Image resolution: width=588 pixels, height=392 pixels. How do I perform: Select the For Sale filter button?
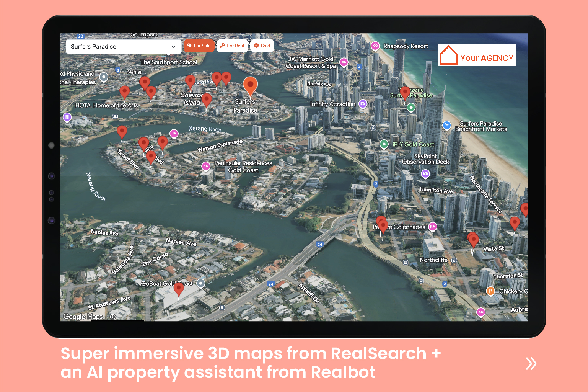pyautogui.click(x=199, y=46)
